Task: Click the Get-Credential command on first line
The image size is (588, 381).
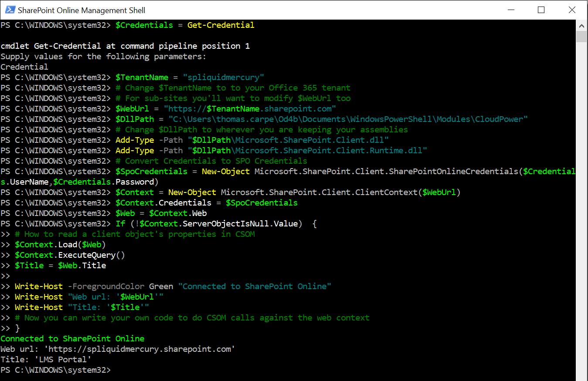Action: pyautogui.click(x=221, y=25)
